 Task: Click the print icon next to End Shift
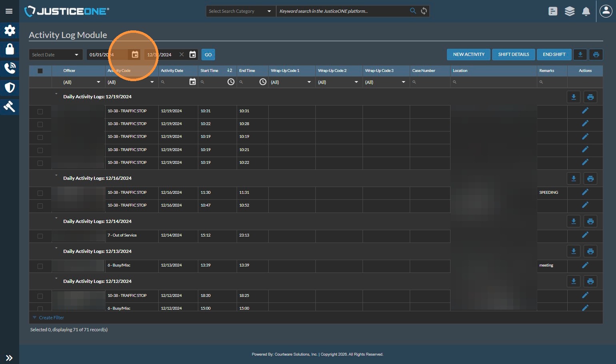pyautogui.click(x=596, y=55)
